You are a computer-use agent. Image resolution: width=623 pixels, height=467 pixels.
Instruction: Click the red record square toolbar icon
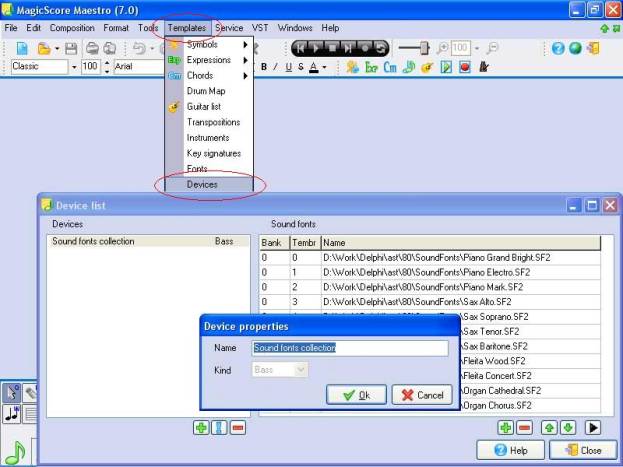[x=464, y=67]
